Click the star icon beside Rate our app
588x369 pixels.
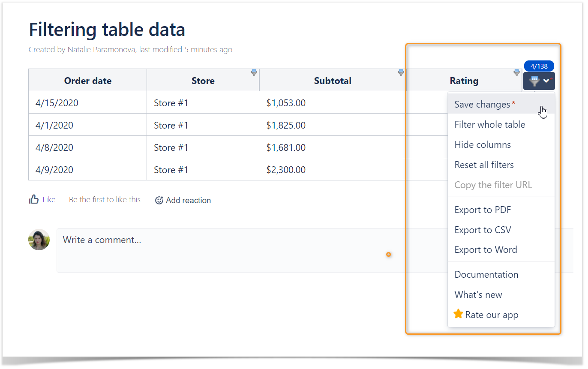[x=458, y=314]
